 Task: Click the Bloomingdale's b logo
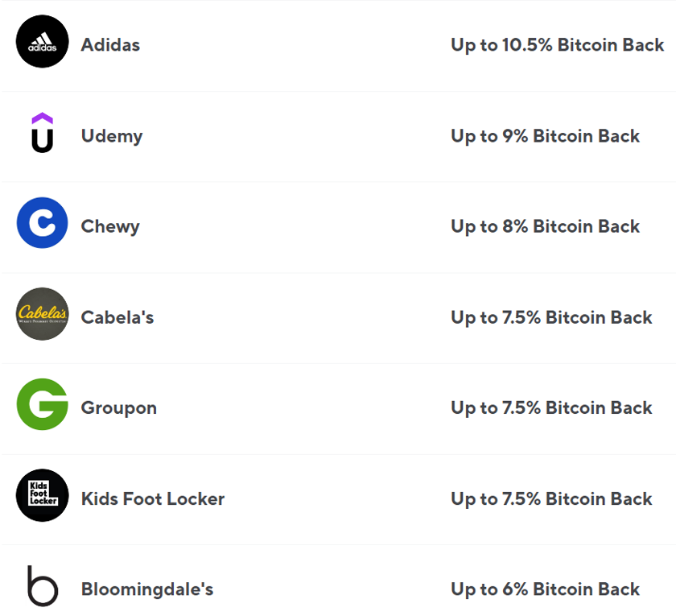tap(42, 586)
